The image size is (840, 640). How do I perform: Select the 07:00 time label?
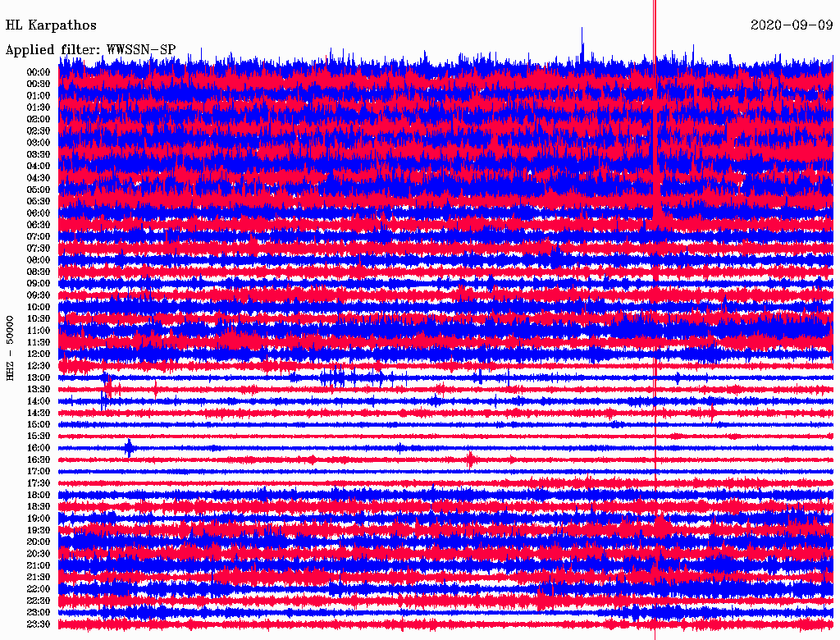coord(39,237)
